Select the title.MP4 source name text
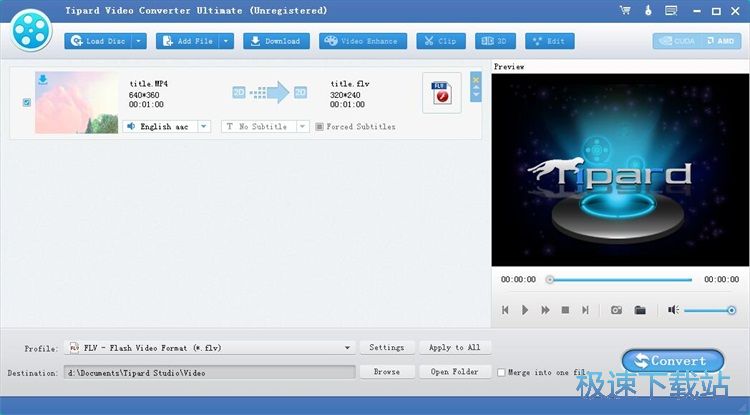Viewport: 750px width, 415px height. [x=149, y=84]
